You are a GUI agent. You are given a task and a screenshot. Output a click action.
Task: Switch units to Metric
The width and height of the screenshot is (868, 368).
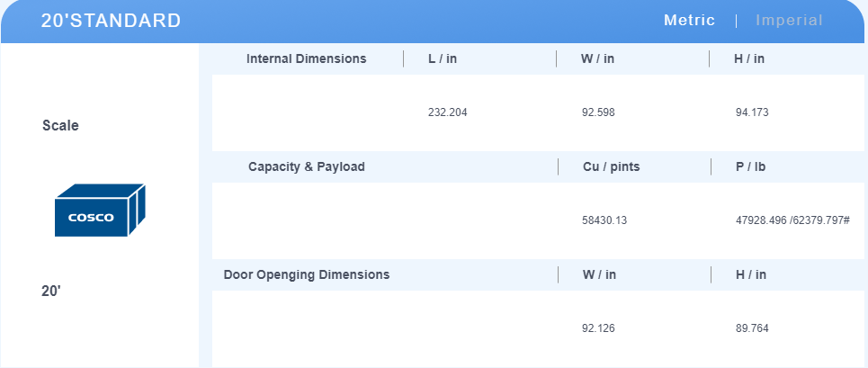pyautogui.click(x=689, y=21)
